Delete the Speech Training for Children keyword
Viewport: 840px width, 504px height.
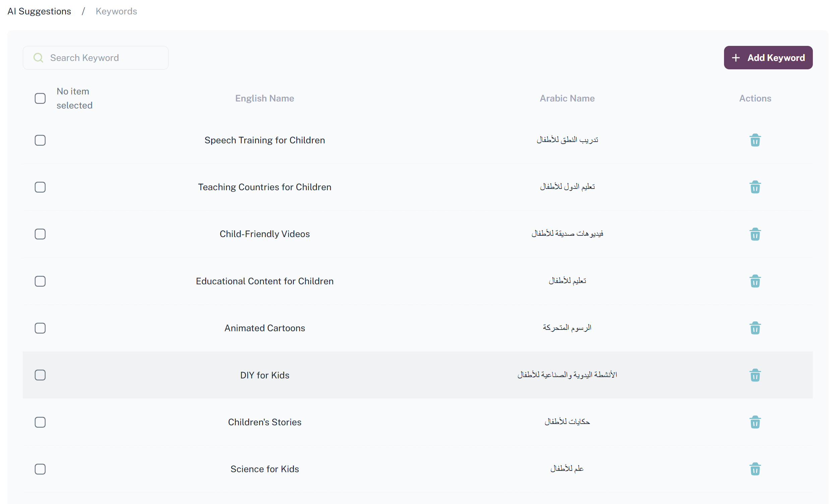point(755,140)
